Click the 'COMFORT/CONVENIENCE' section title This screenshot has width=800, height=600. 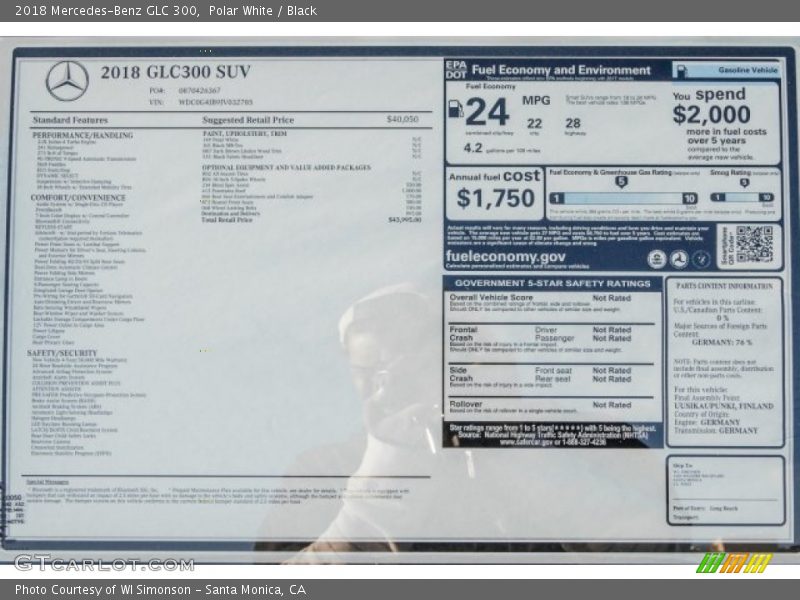(x=78, y=197)
